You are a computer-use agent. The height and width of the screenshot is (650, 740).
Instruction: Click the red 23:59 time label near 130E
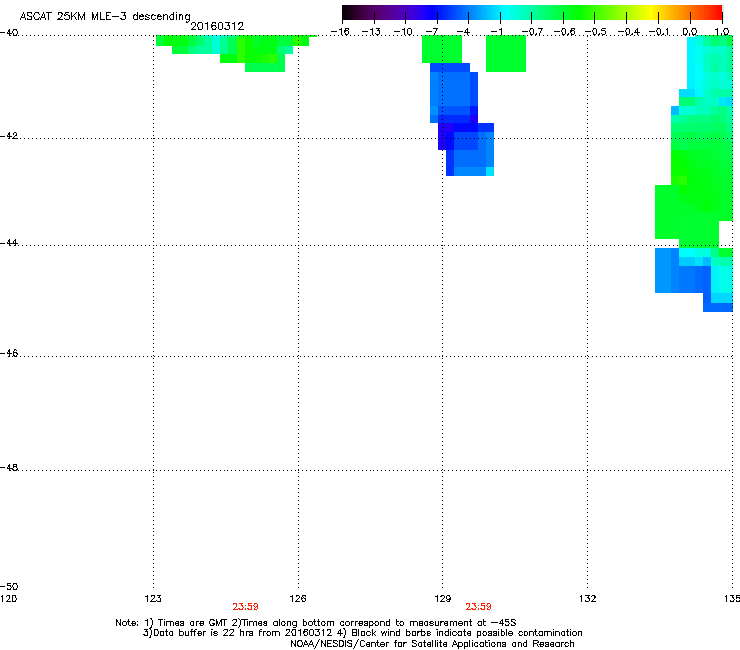point(479,607)
